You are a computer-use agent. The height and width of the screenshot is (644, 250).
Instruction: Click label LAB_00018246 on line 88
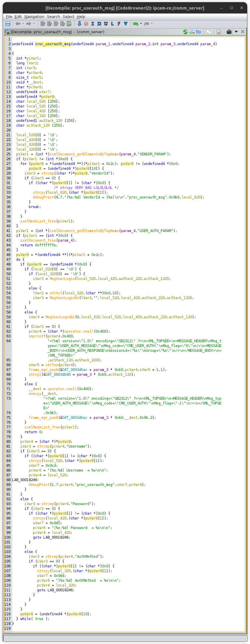click(x=25, y=480)
